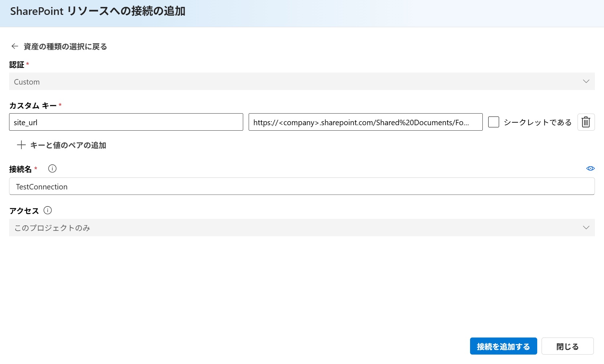The width and height of the screenshot is (604, 364).
Task: Click the eye icon above the connection name field
Action: (x=590, y=168)
